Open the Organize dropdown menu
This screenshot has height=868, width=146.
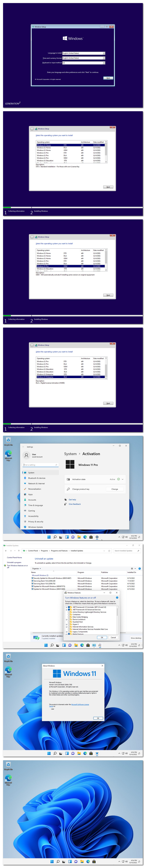pyautogui.click(x=36, y=568)
